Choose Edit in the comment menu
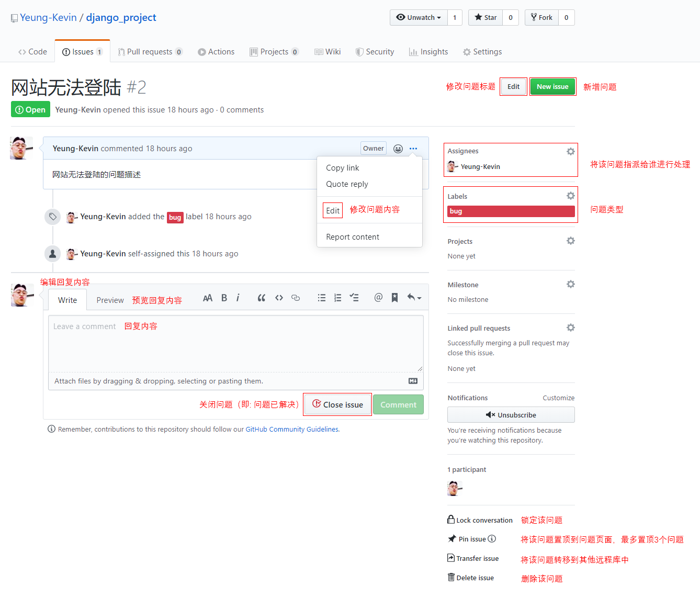 [x=333, y=210]
